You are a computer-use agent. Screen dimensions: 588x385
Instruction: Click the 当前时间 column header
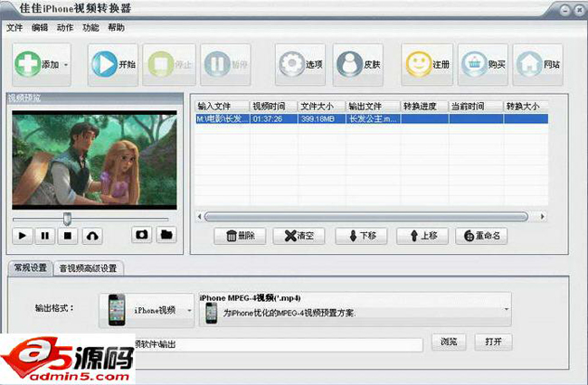coord(476,106)
